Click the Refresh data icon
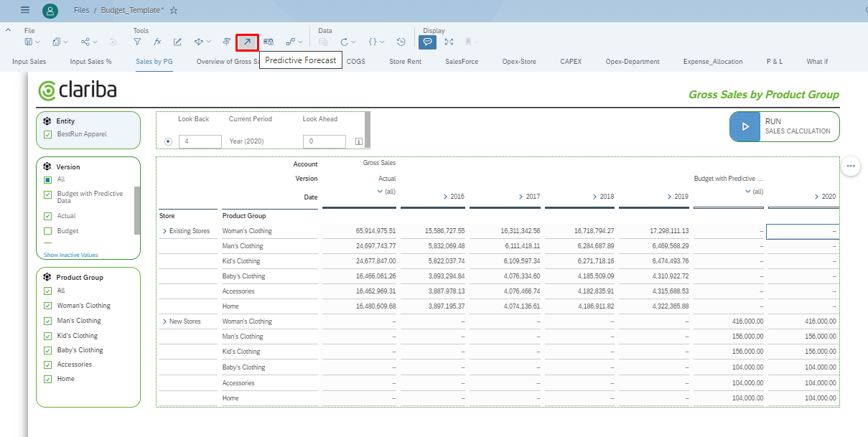This screenshot has width=868, height=437. (345, 42)
